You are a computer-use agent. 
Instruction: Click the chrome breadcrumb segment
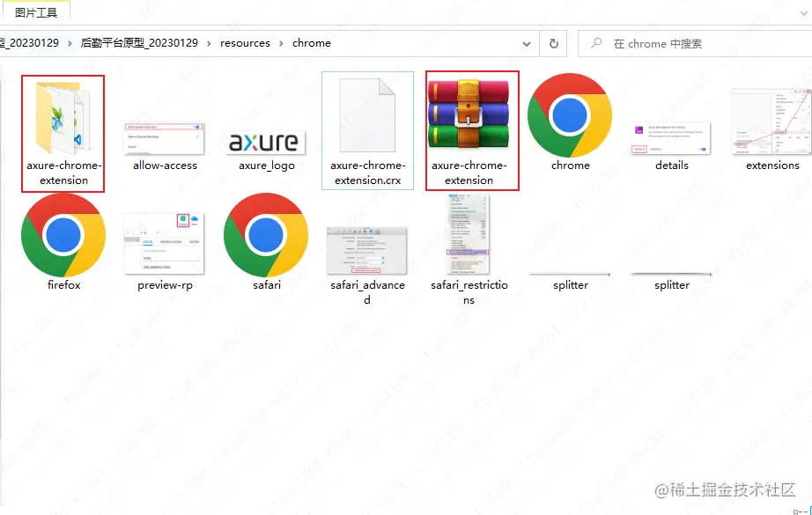(311, 43)
